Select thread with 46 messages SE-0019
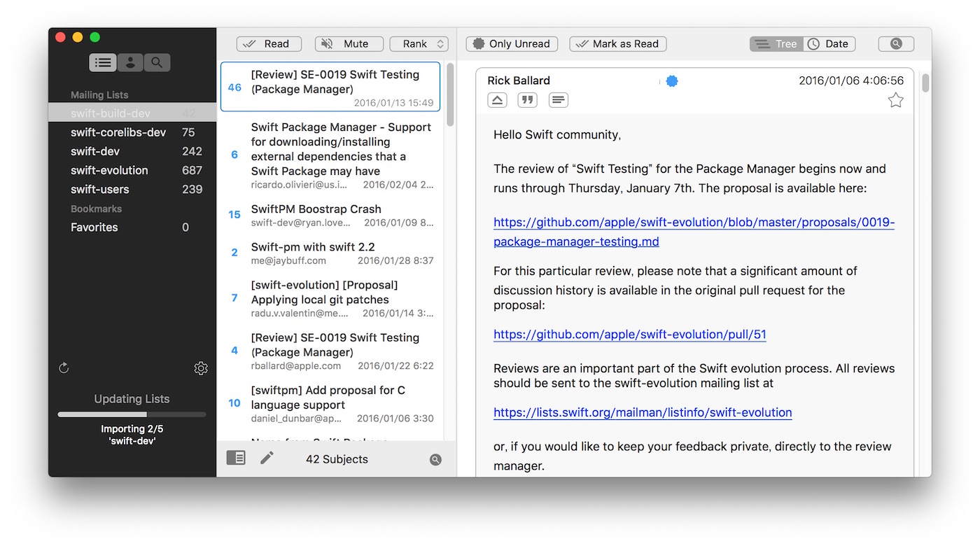980x546 pixels. [330, 87]
